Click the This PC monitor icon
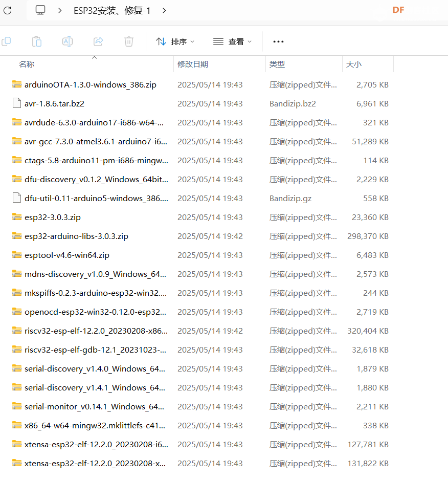Image resolution: width=448 pixels, height=480 pixels. point(40,10)
